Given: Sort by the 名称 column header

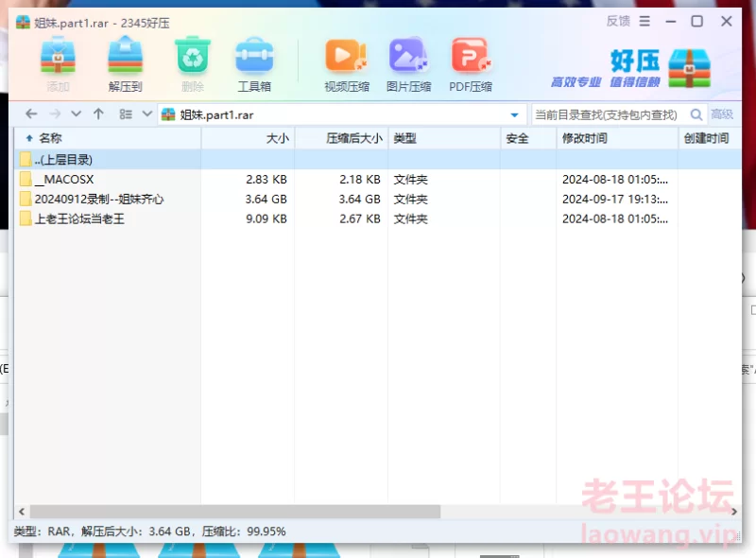Looking at the screenshot, I should tap(107, 138).
